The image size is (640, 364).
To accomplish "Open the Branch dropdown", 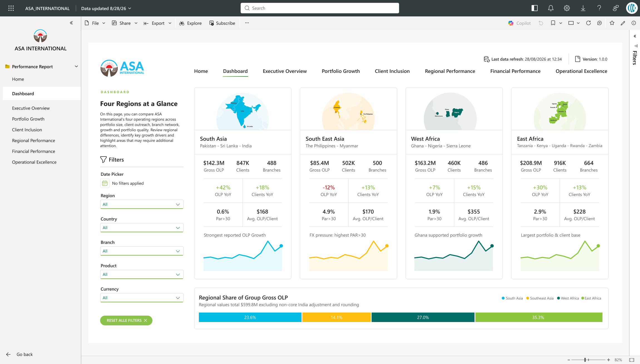I will 142,251.
